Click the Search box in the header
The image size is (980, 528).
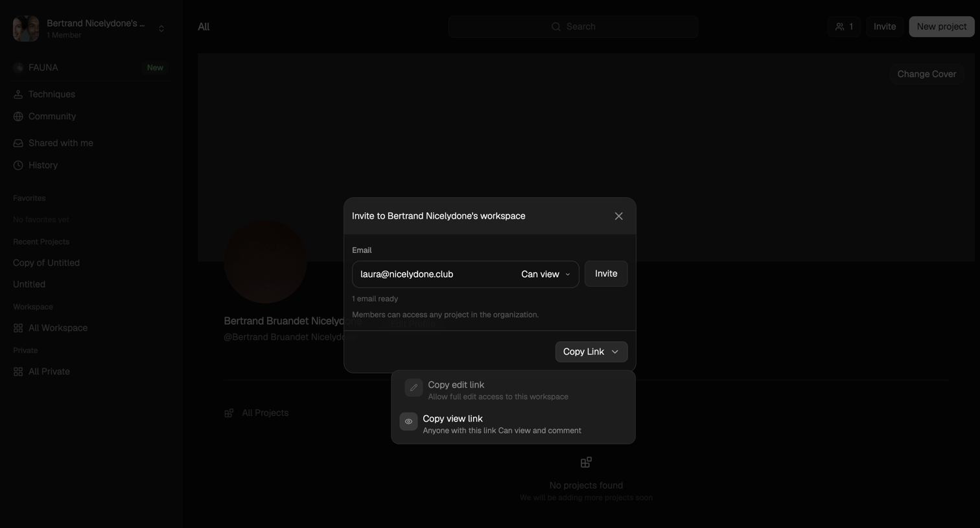573,27
